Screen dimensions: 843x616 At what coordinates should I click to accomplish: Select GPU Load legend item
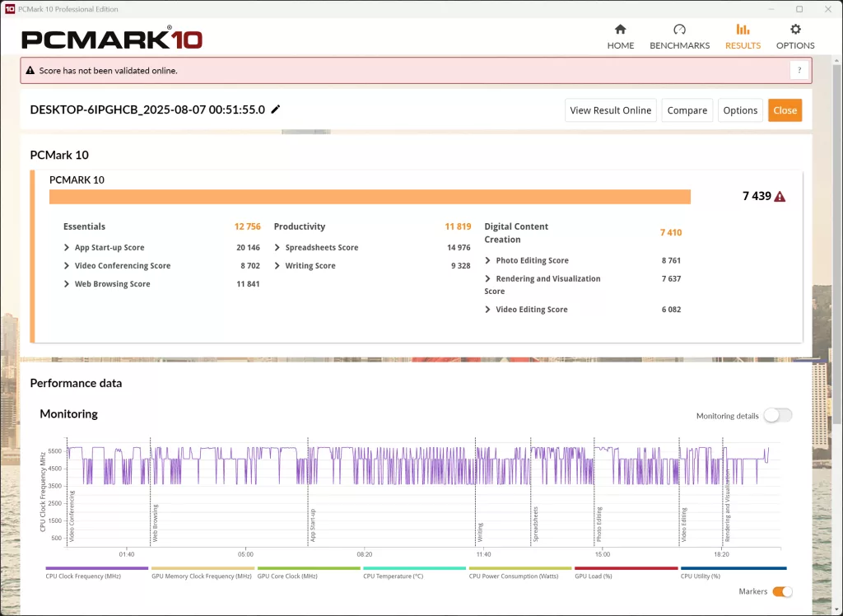coord(626,572)
